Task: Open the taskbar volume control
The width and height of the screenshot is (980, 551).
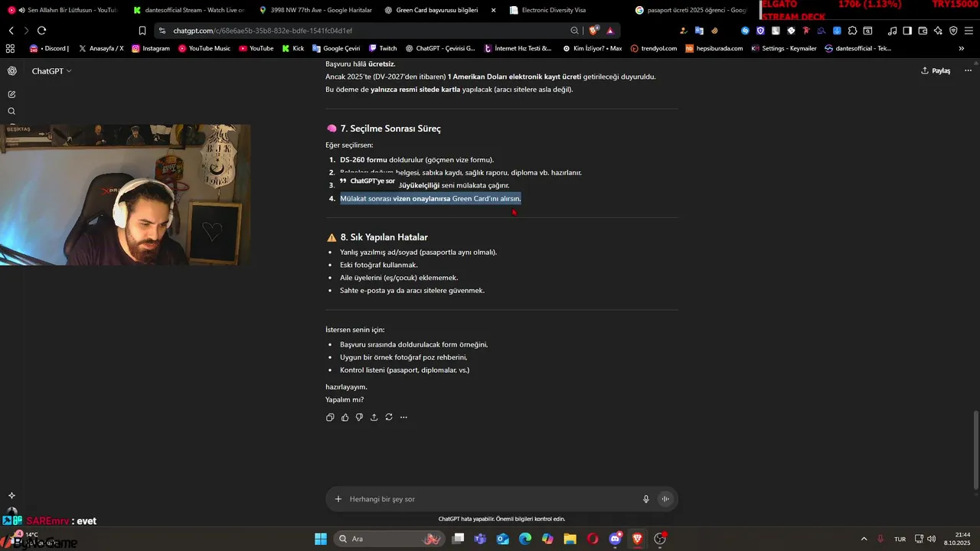Action: pyautogui.click(x=932, y=539)
